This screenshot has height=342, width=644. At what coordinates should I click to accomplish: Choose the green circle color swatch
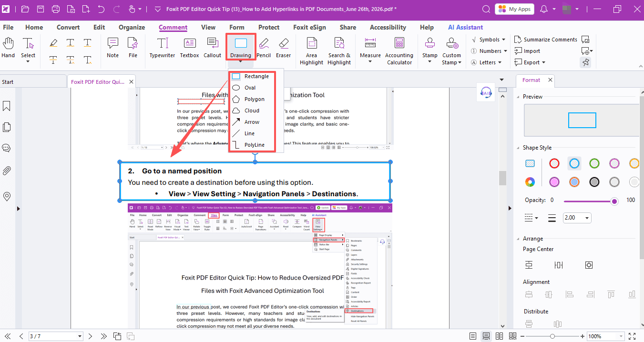click(594, 163)
